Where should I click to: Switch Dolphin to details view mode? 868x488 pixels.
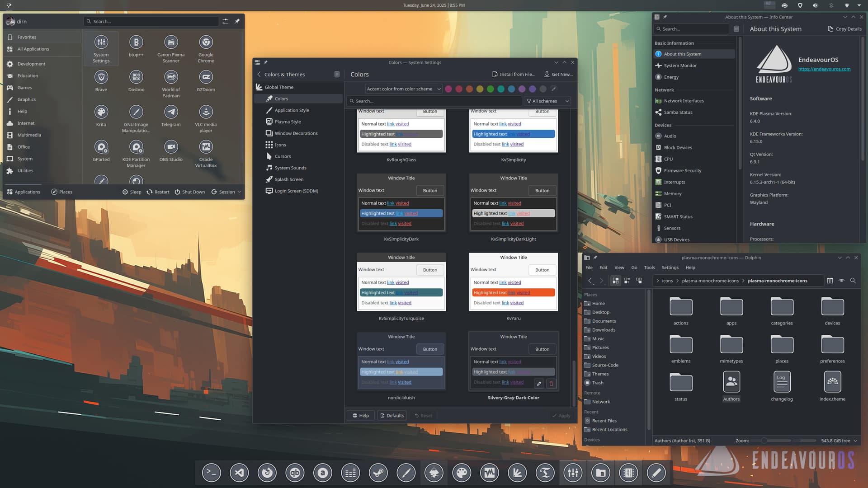point(639,281)
